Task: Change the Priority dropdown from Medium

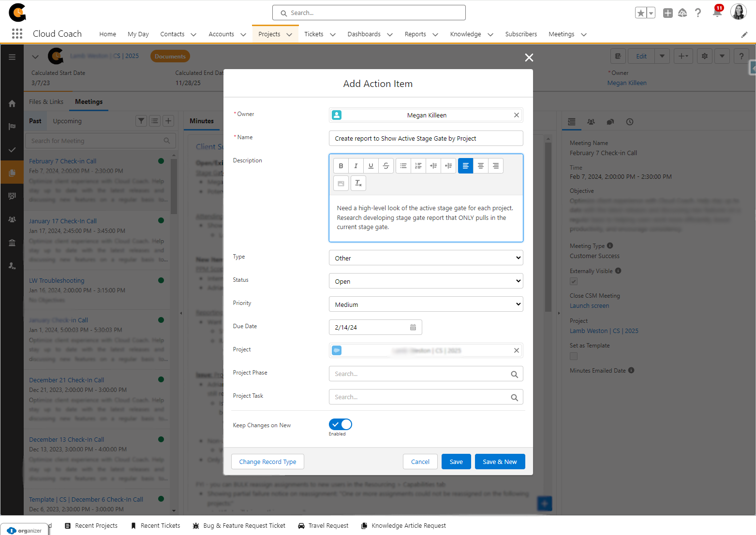Action: (426, 304)
